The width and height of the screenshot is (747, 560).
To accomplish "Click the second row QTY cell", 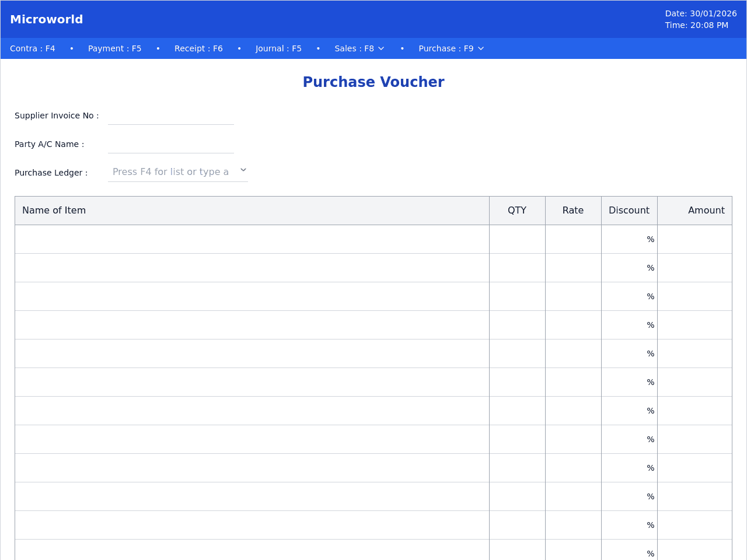I will point(517,268).
